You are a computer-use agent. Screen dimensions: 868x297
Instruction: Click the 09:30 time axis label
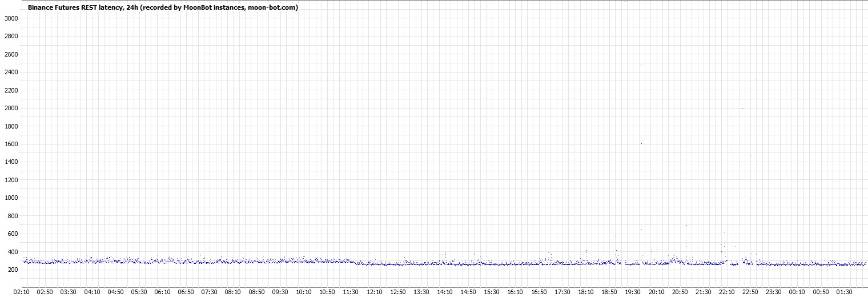pos(280,292)
